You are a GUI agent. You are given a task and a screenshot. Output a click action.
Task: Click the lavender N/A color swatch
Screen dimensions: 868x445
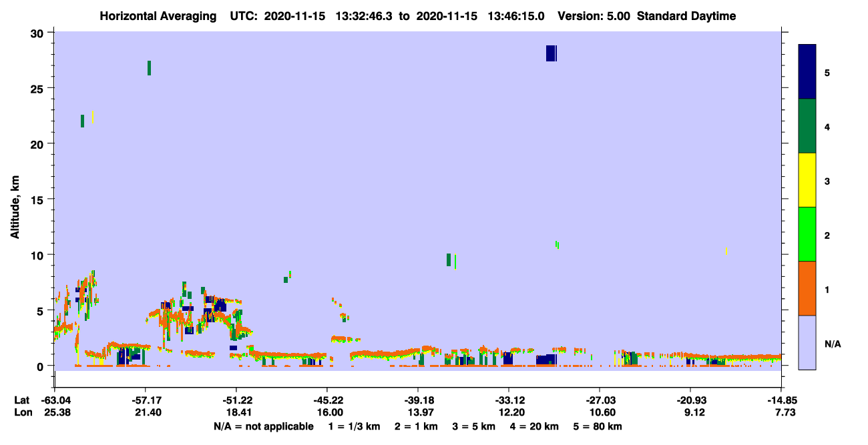point(807,342)
